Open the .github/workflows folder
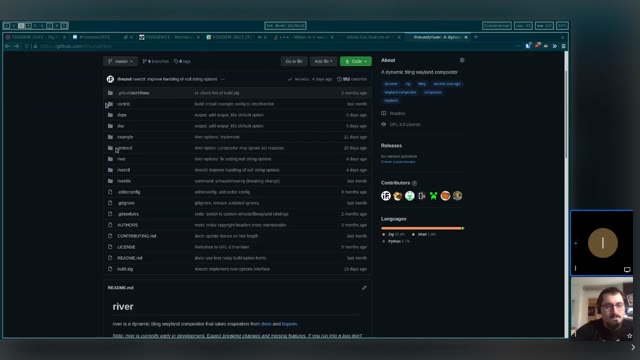The height and width of the screenshot is (360, 640). click(x=133, y=93)
